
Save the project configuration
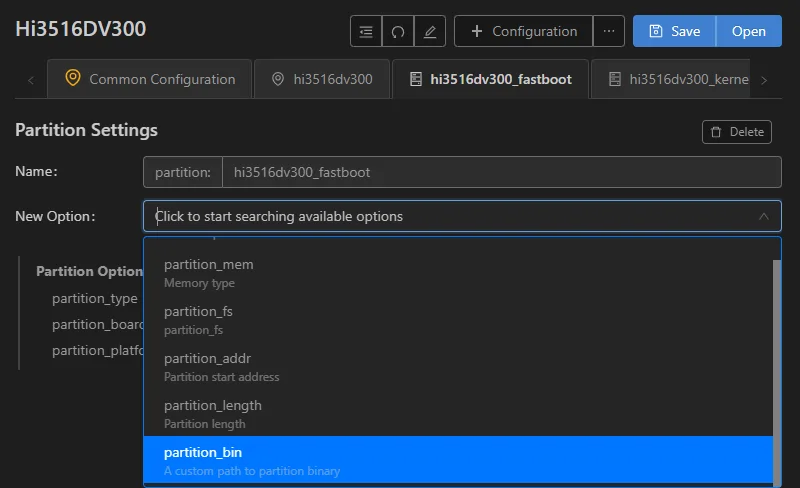point(674,32)
